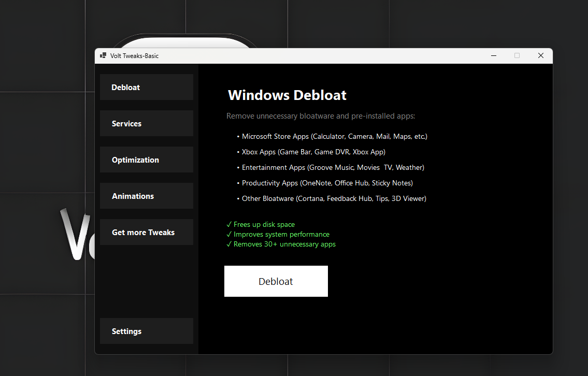Minimize the Volt Tweaks window
Image resolution: width=588 pixels, height=376 pixels.
click(x=494, y=56)
